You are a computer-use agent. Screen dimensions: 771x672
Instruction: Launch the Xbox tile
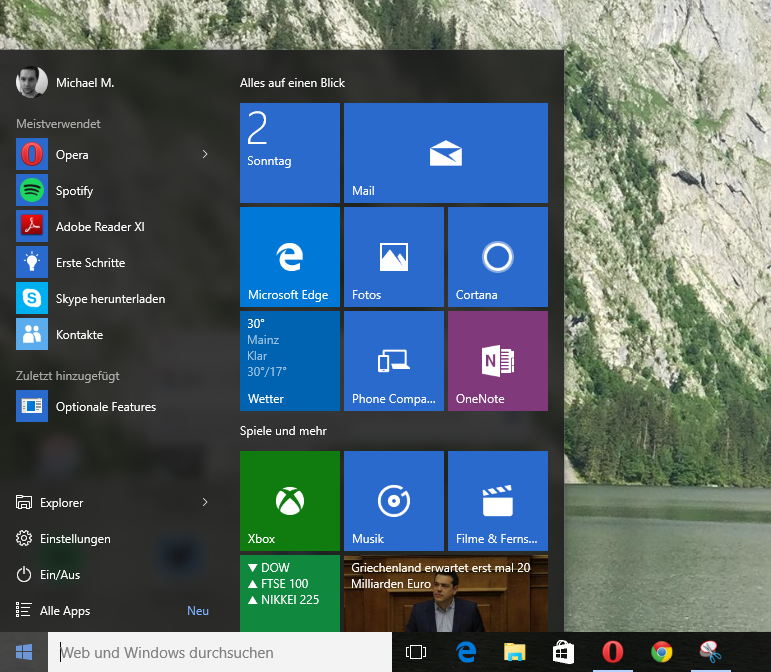point(290,501)
